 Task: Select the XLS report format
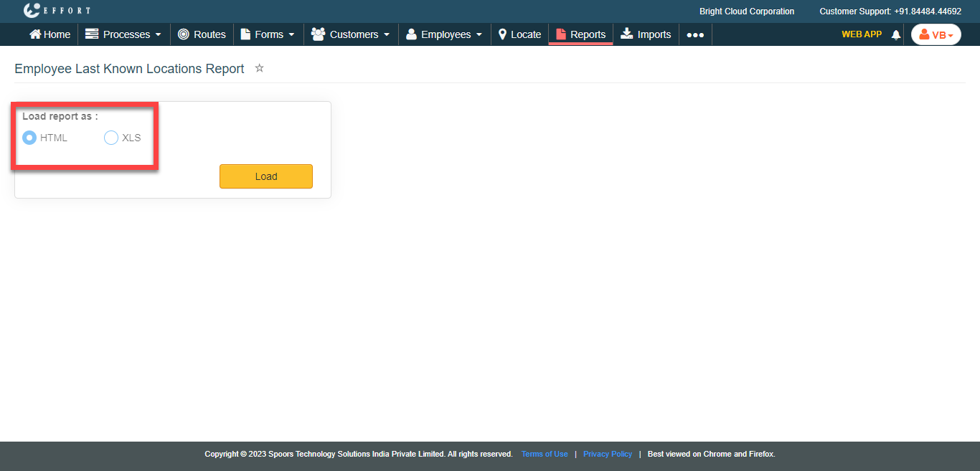click(x=111, y=138)
